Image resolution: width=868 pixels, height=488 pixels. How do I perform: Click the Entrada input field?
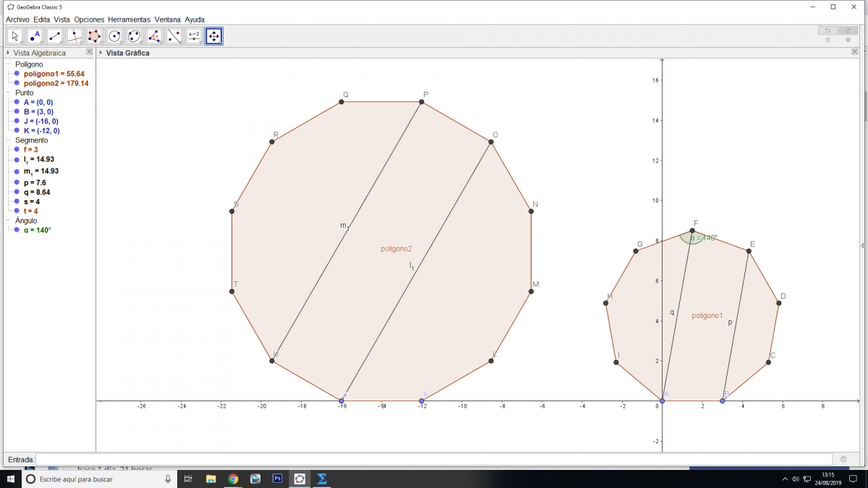(434, 459)
